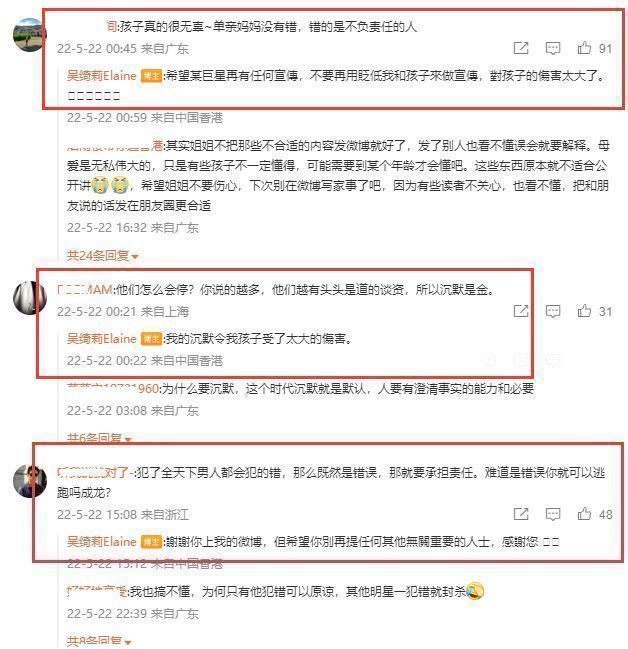Open 吴绮莉Elaine link in 00:22 reply
628x649 pixels.
[101, 339]
